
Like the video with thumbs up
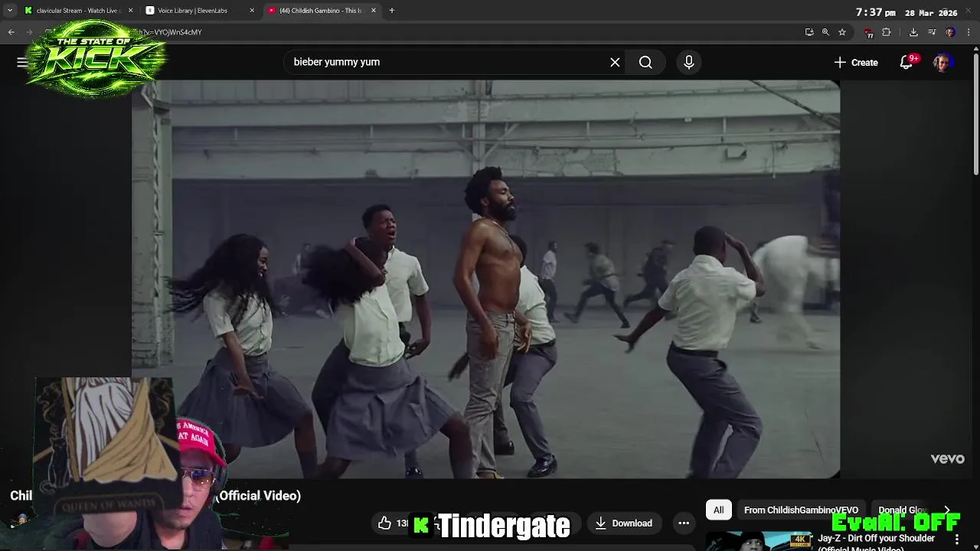[x=393, y=523]
